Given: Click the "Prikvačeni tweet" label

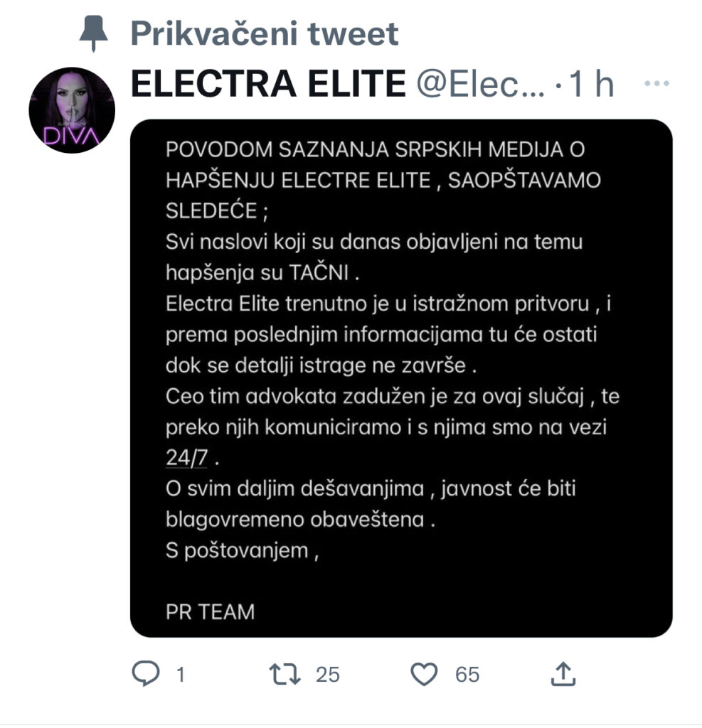Looking at the screenshot, I should [265, 33].
